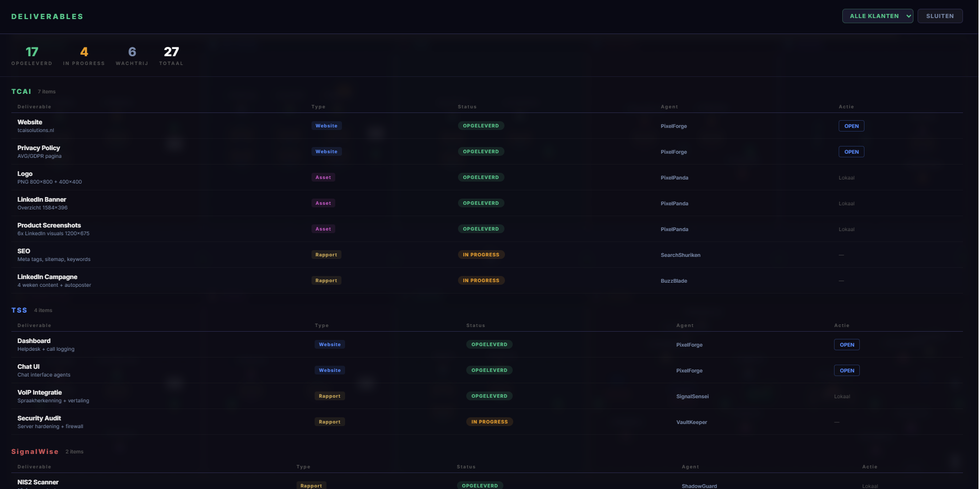980x489 pixels.
Task: Click the Agent column header in TSS table
Action: [x=685, y=325]
